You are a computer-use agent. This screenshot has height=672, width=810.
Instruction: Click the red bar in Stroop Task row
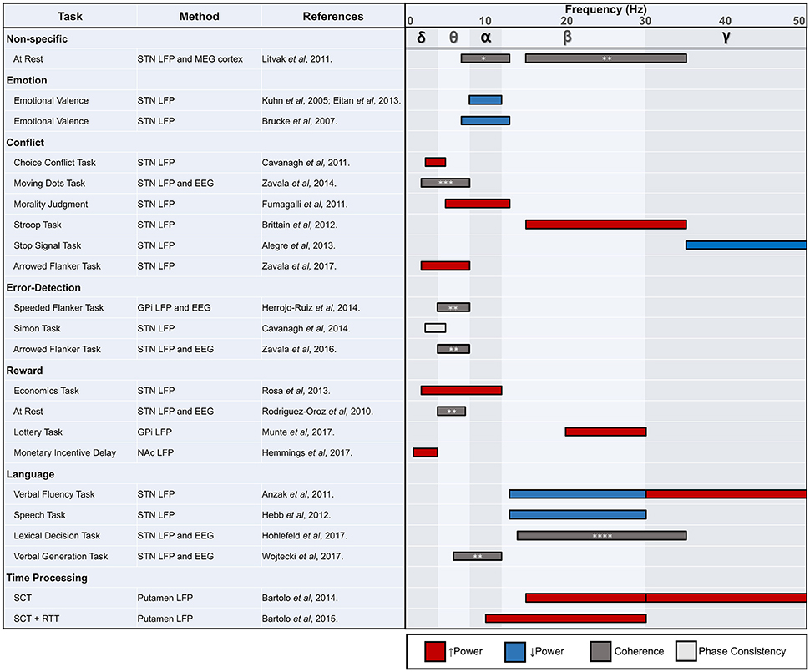606,225
